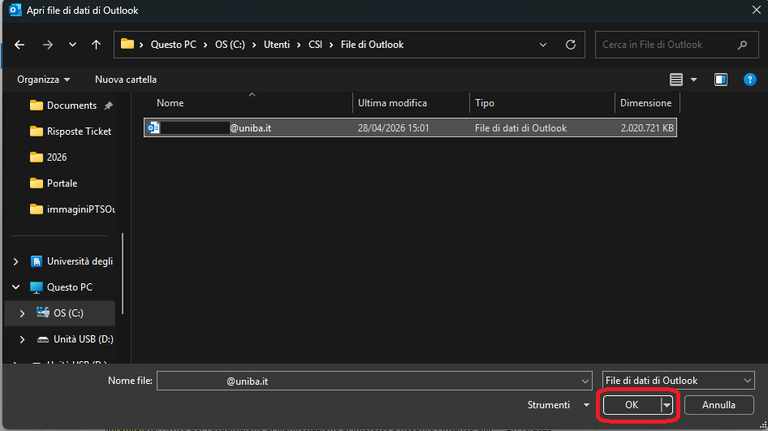Image resolution: width=768 pixels, height=431 pixels.
Task: Refresh the File di Outlook folder
Action: point(571,45)
